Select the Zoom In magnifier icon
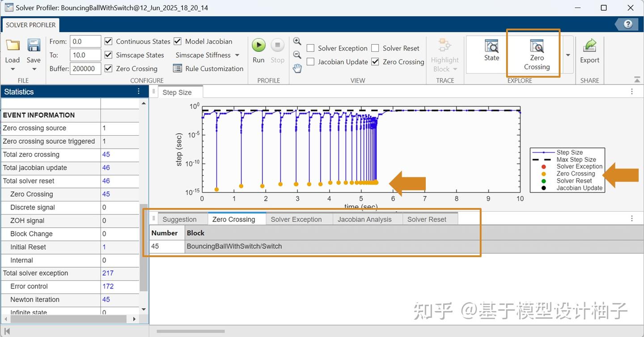644x337 pixels. click(x=297, y=41)
